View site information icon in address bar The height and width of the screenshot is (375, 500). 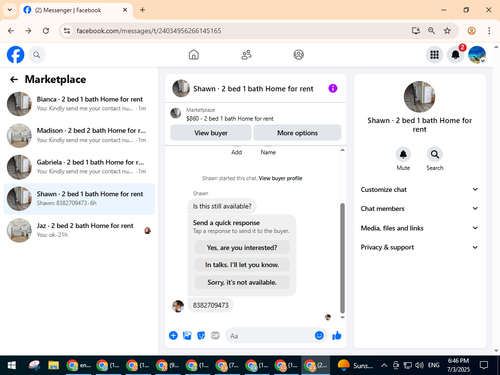(67, 31)
